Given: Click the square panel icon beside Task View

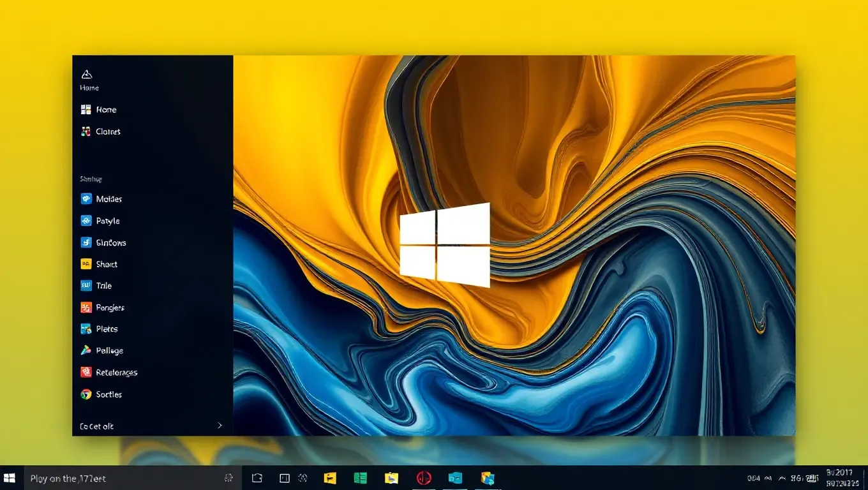Looking at the screenshot, I should pos(285,478).
